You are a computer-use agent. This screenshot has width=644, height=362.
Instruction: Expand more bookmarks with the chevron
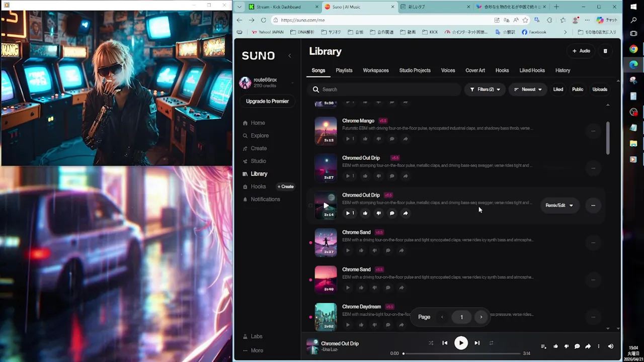(x=565, y=32)
